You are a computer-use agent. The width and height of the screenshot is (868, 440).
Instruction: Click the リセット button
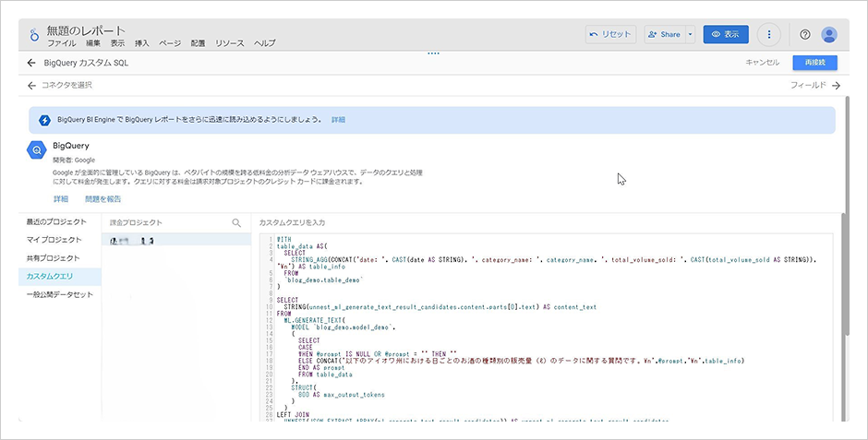[x=610, y=34]
